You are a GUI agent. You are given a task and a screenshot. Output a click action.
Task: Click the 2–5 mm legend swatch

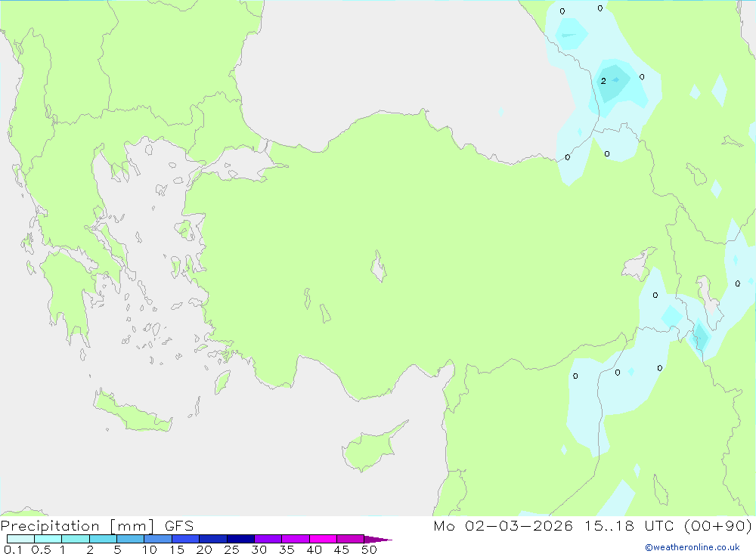103,539
